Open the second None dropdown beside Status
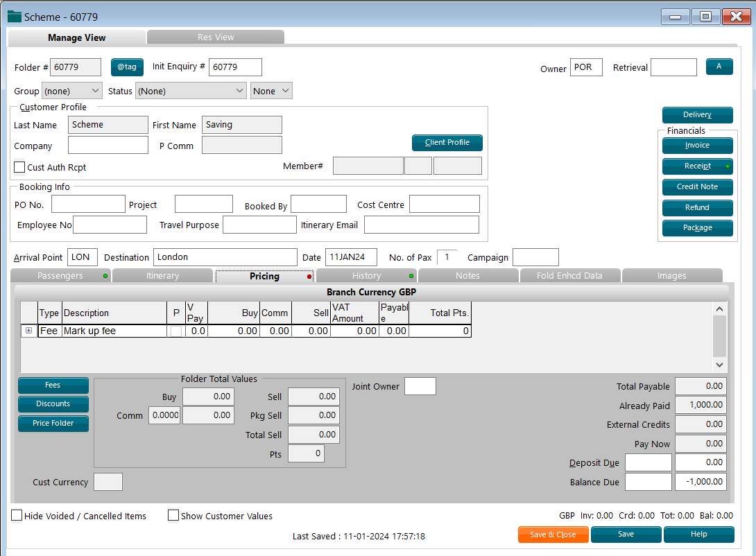756x556 pixels. pos(271,91)
